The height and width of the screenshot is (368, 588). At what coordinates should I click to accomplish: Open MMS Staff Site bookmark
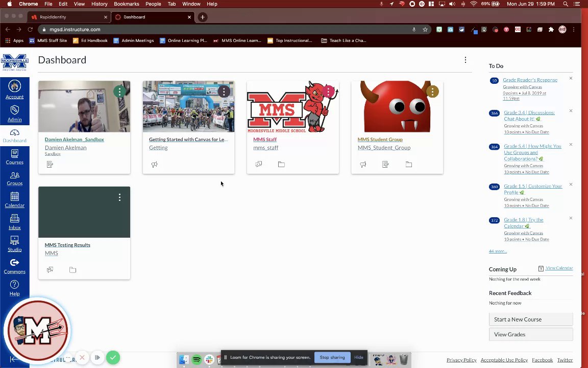pos(48,40)
